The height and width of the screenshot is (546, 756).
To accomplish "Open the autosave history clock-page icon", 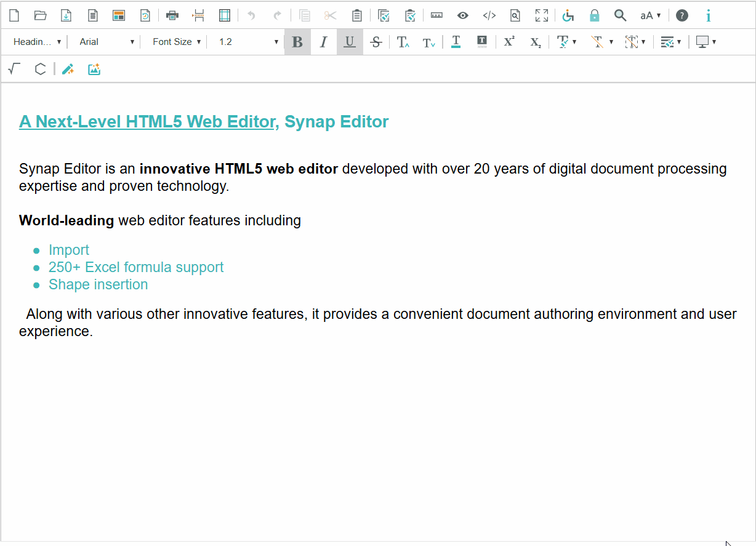I will click(145, 15).
